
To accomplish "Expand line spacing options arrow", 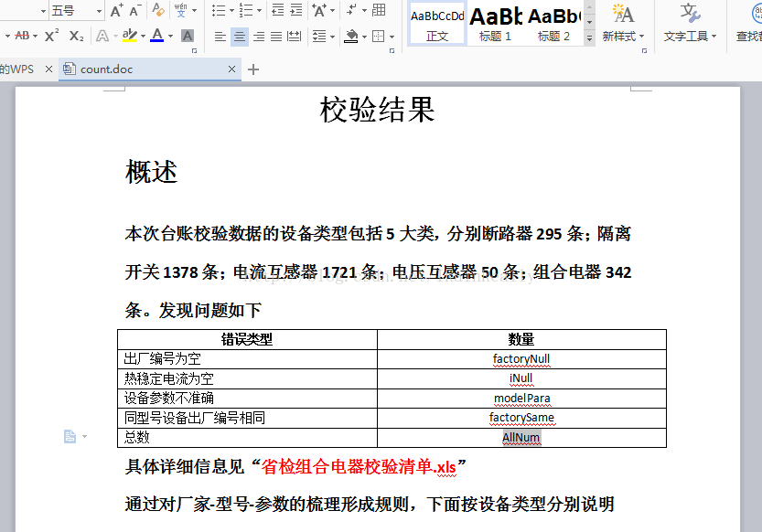I will pos(332,37).
